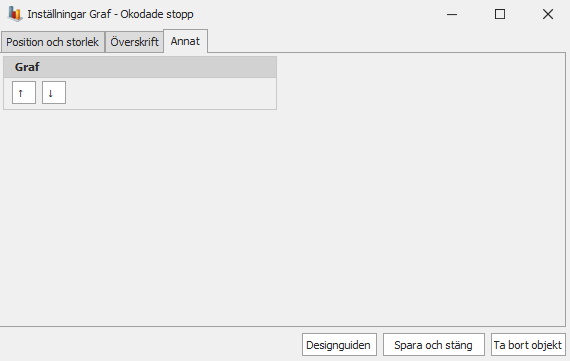This screenshot has width=570, height=361.
Task: Open the Överskrift tab
Action: (135, 42)
